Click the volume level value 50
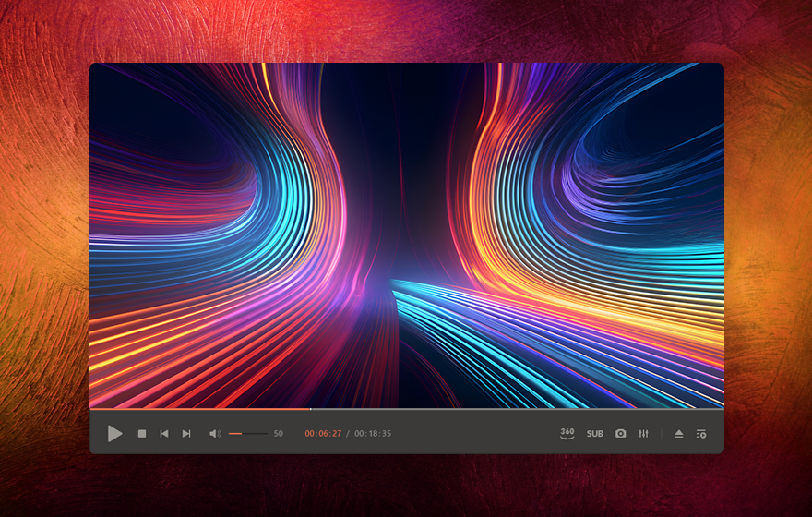 coord(279,434)
